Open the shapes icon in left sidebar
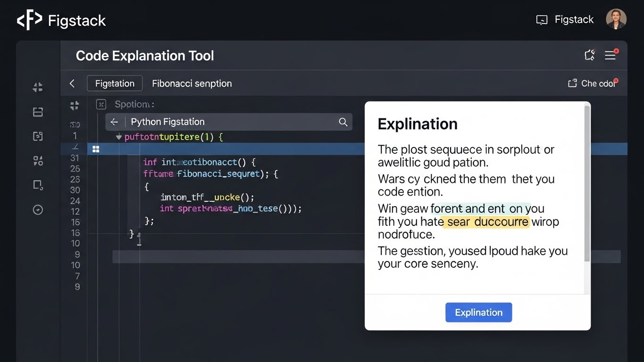 point(38,161)
